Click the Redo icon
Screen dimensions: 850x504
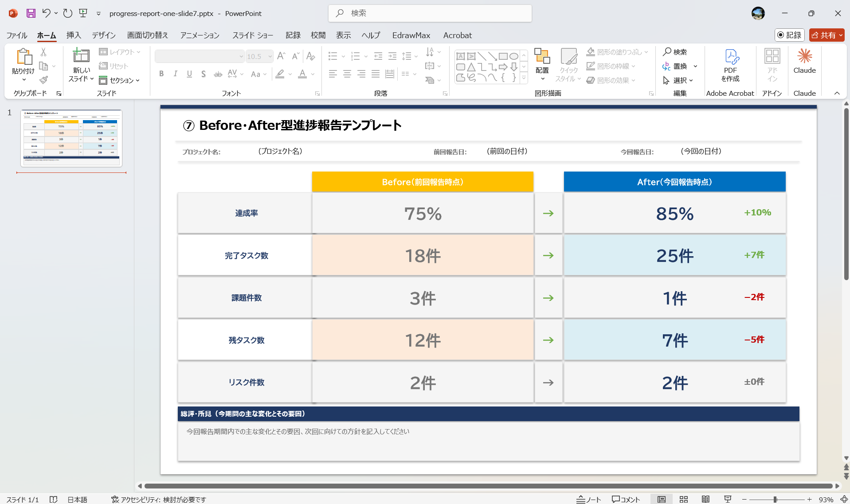point(67,13)
